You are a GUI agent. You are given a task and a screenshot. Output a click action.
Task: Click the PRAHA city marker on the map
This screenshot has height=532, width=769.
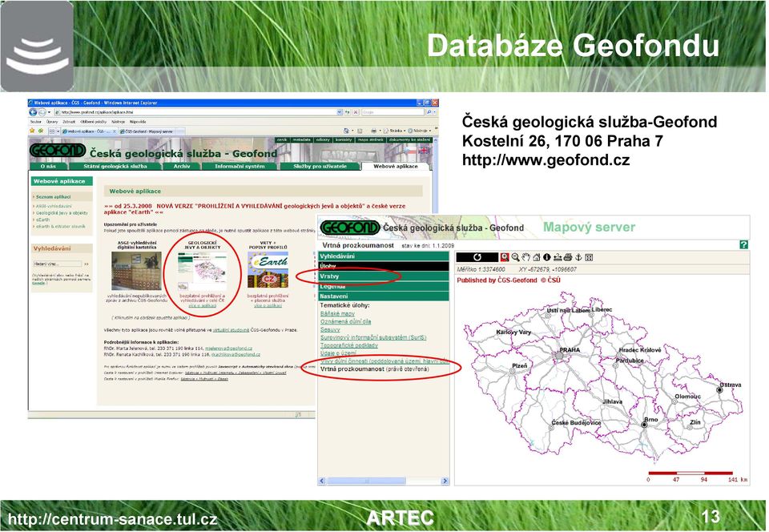point(558,357)
